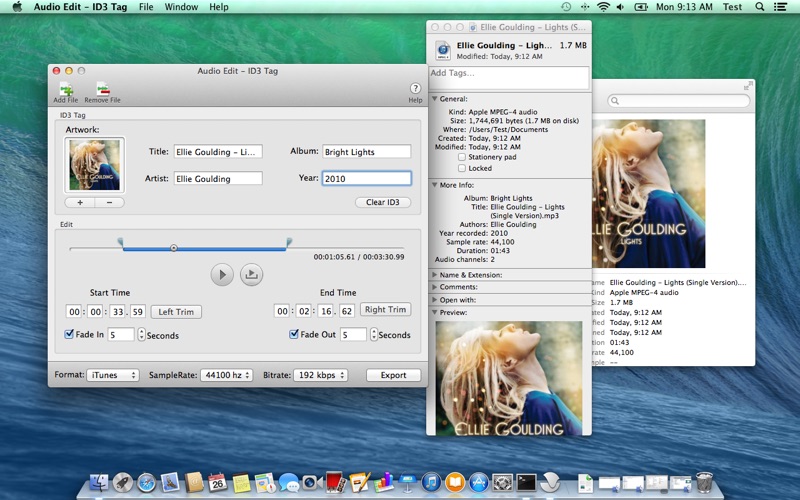Open Help with the question mark icon
Screen dimensions: 800x500
tap(415, 88)
